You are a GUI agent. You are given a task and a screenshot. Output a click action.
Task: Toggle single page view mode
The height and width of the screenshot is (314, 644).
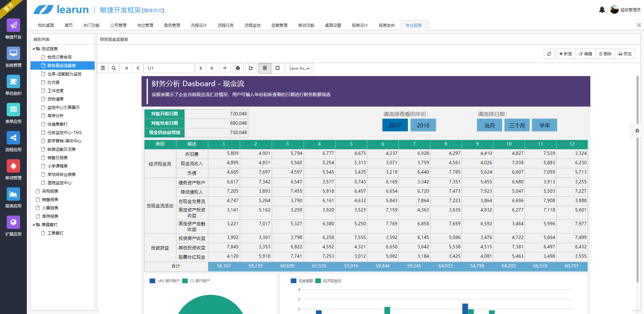278,68
